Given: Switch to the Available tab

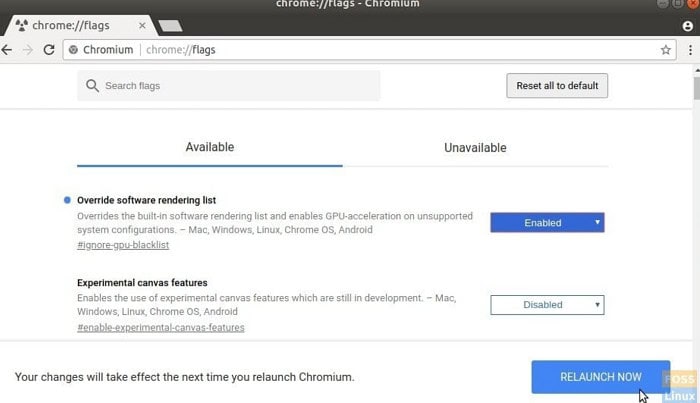Looking at the screenshot, I should pos(210,147).
